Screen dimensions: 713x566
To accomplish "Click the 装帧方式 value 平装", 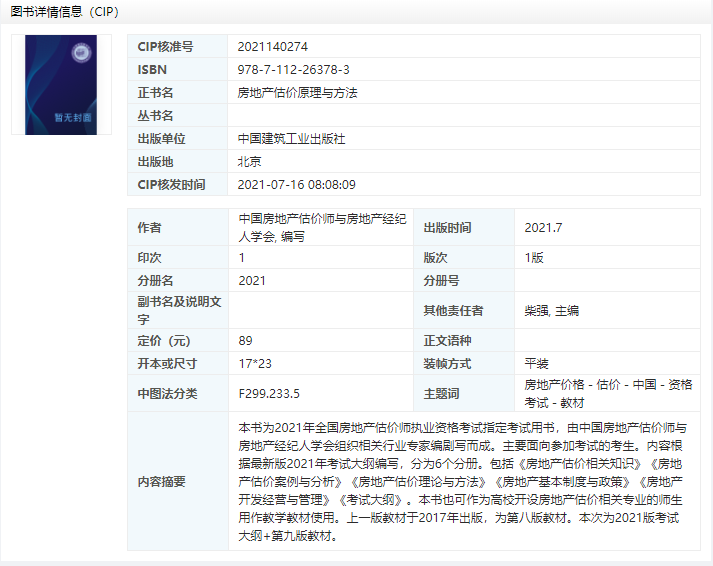I will pyautogui.click(x=537, y=363).
